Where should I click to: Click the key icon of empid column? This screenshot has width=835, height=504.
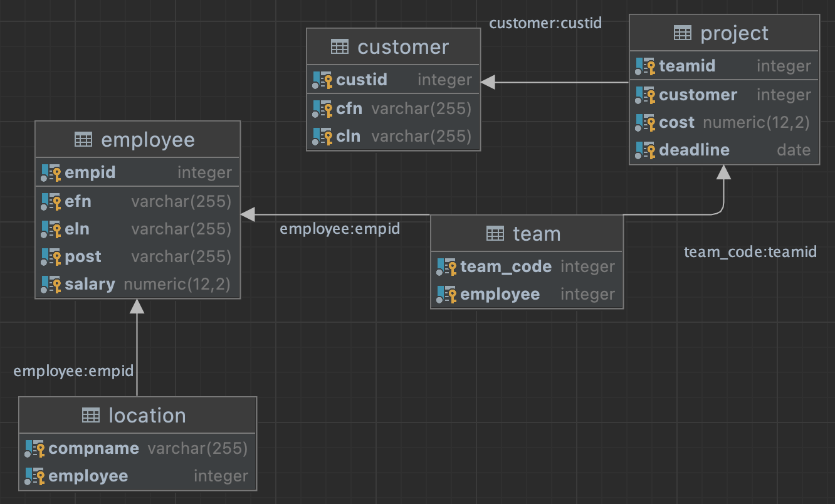coord(51,172)
